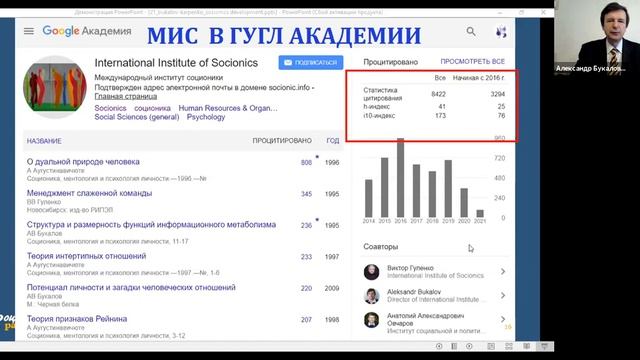Select the tallest 2016 bar in the chart
This screenshot has width=640, height=360.
(400, 178)
